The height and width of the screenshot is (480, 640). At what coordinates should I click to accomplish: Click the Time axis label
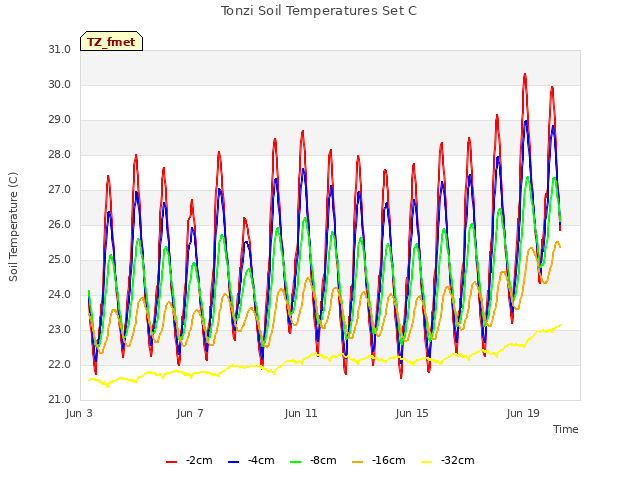point(566,429)
